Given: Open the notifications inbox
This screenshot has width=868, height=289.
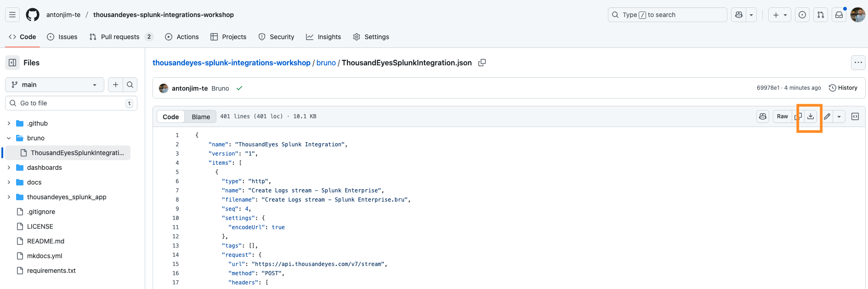Looking at the screenshot, I should click(839, 15).
